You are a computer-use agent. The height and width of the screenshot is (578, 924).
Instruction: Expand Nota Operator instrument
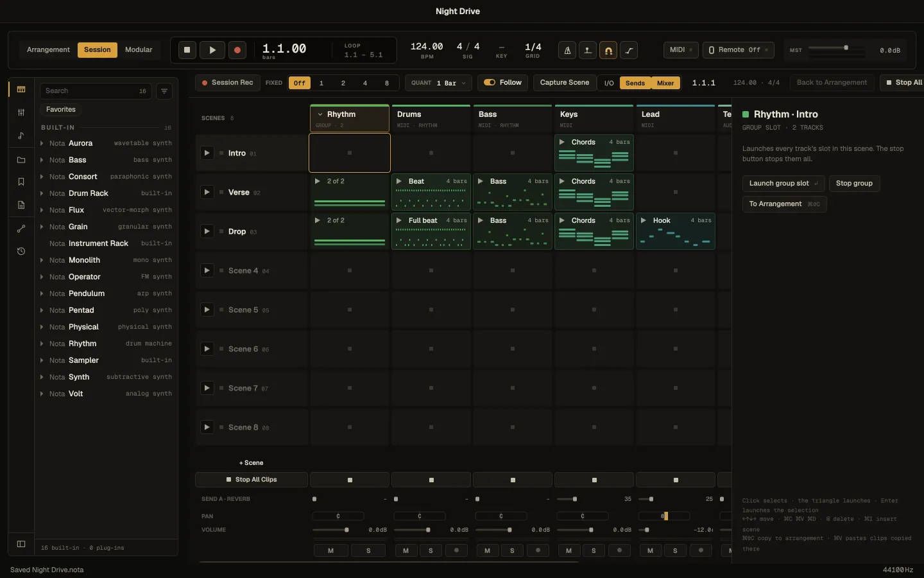click(x=42, y=277)
